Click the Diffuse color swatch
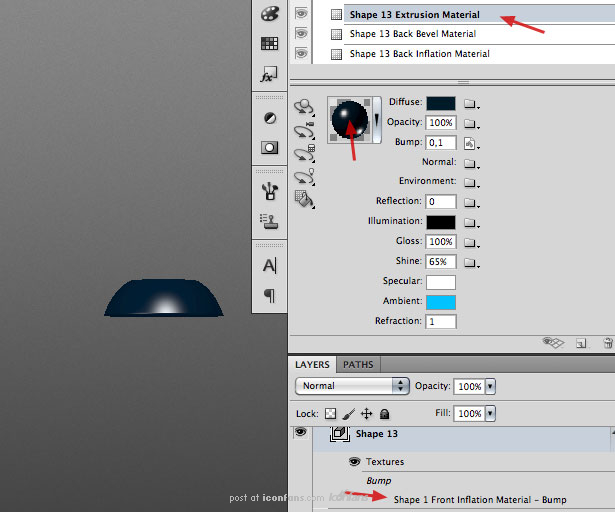This screenshot has width=615, height=512. (x=441, y=104)
